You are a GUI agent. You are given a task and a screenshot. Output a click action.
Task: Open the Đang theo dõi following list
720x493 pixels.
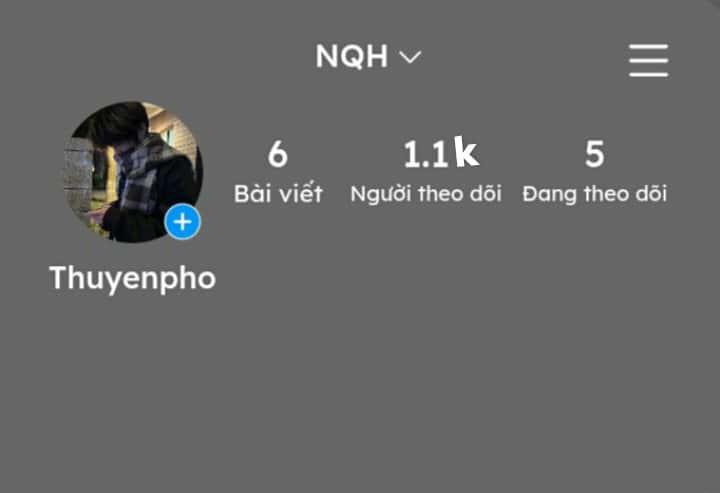tap(594, 172)
